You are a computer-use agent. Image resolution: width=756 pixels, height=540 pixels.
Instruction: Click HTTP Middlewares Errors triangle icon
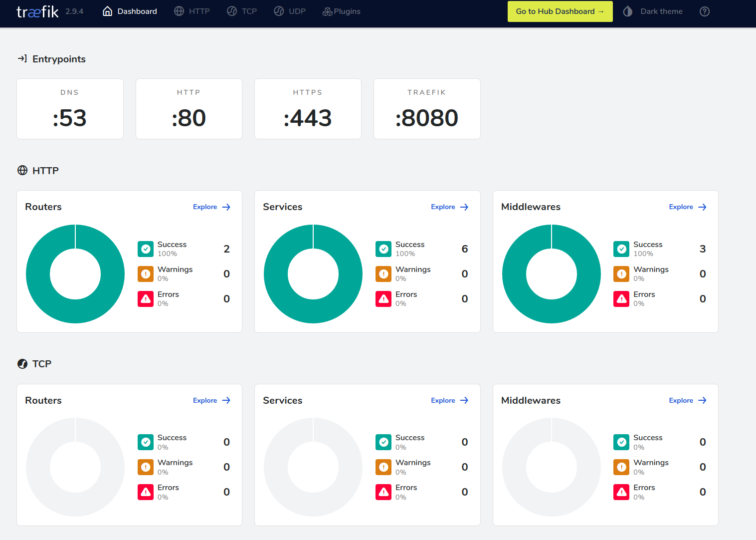pos(621,298)
